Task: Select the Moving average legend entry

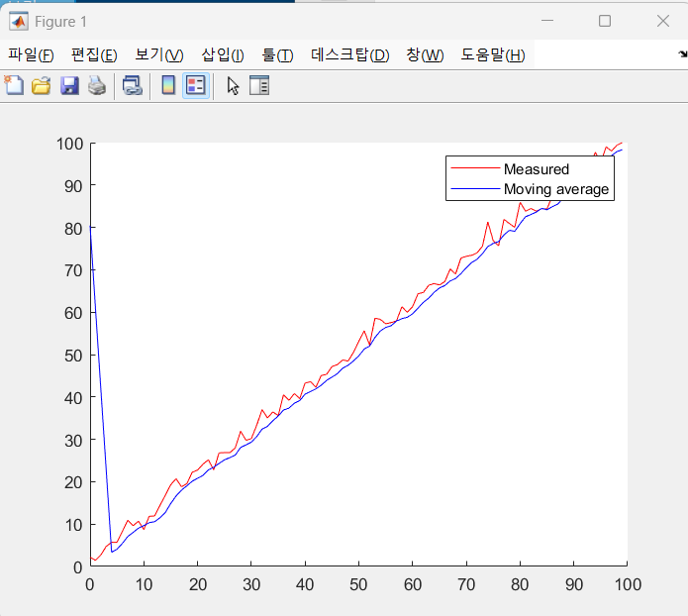Action: tap(530, 189)
